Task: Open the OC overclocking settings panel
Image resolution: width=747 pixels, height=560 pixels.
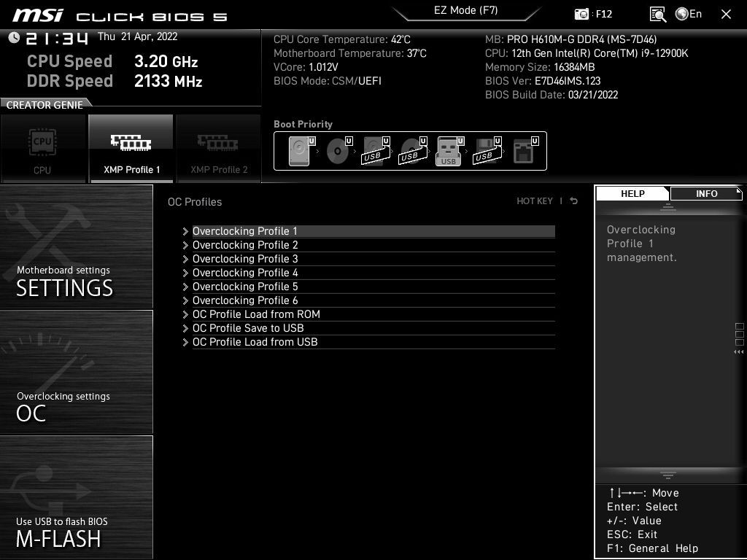Action: 76,373
